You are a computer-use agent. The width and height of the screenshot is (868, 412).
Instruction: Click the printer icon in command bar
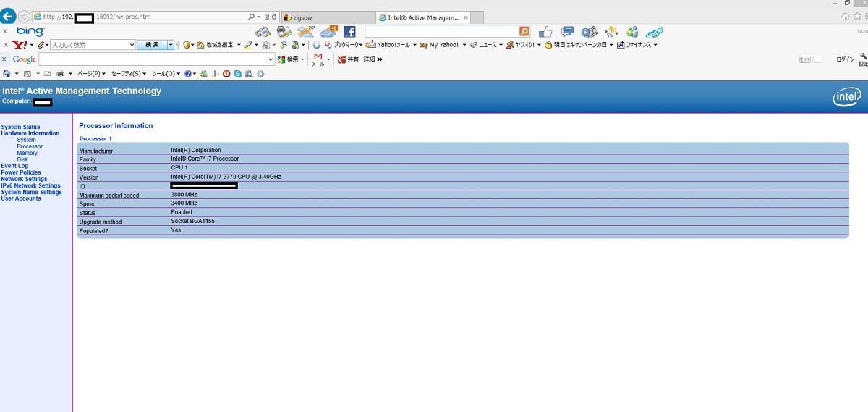pos(60,73)
